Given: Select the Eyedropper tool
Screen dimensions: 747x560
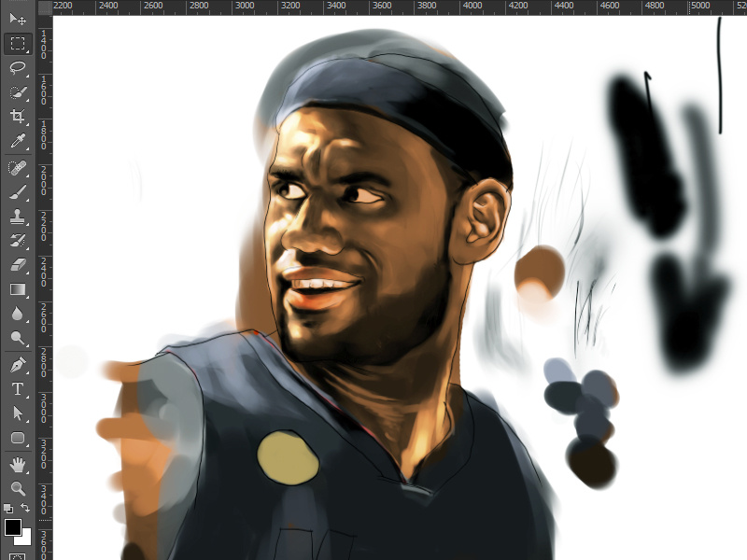Looking at the screenshot, I should [18, 141].
